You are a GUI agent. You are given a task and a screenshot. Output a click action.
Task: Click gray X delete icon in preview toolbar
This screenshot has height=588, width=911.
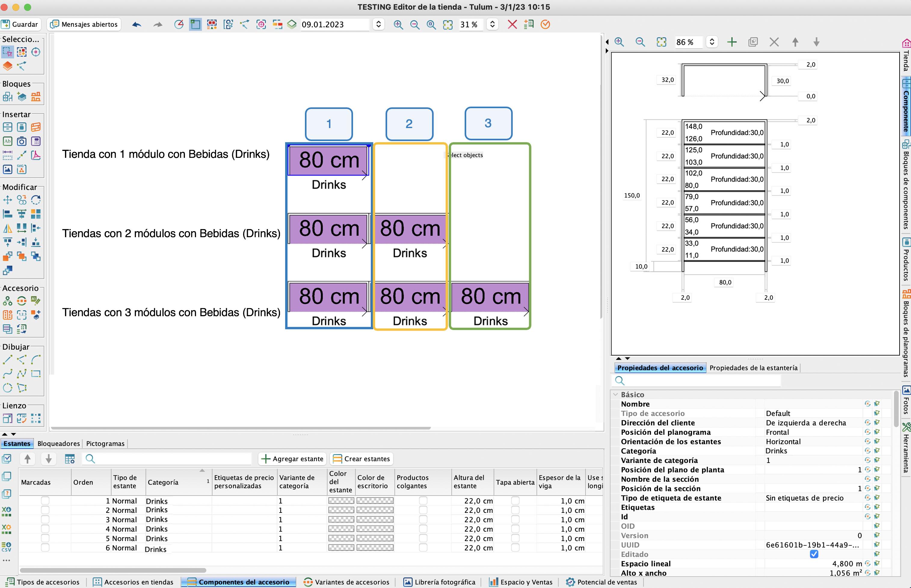[x=774, y=42]
